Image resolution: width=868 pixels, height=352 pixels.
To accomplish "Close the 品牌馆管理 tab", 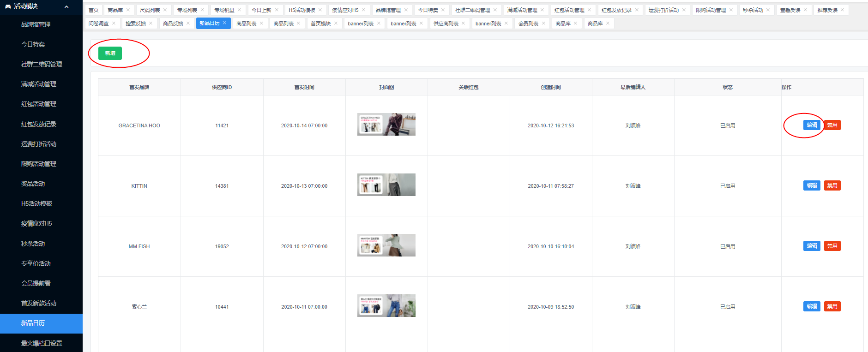I will (406, 10).
